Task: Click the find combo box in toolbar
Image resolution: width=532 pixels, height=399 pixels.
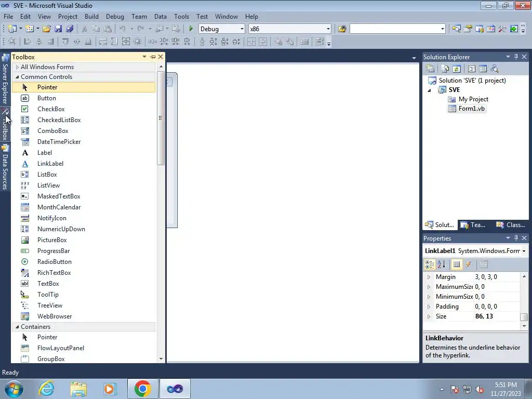Action: [397, 29]
